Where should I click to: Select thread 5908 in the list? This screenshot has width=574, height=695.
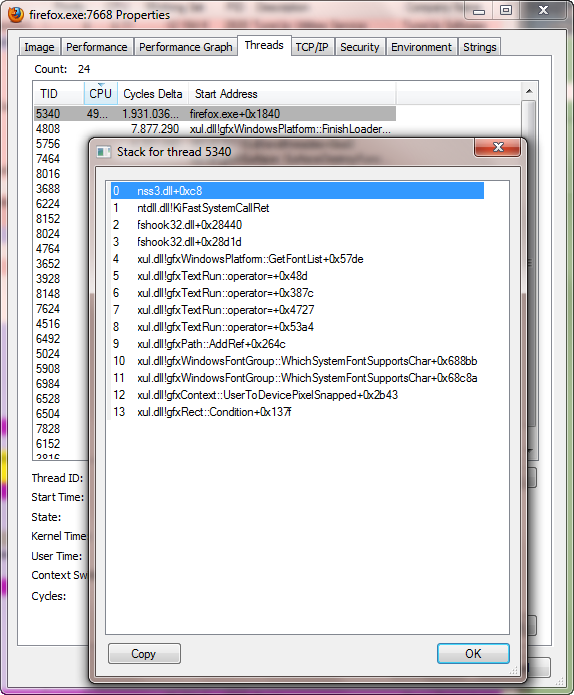(48, 369)
